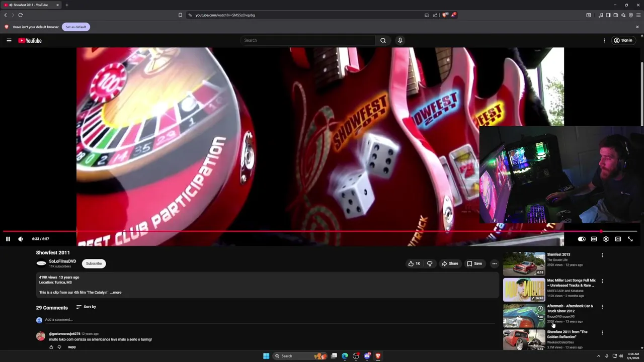Start voice search with the microphone icon
The image size is (644, 362).
coord(400,40)
